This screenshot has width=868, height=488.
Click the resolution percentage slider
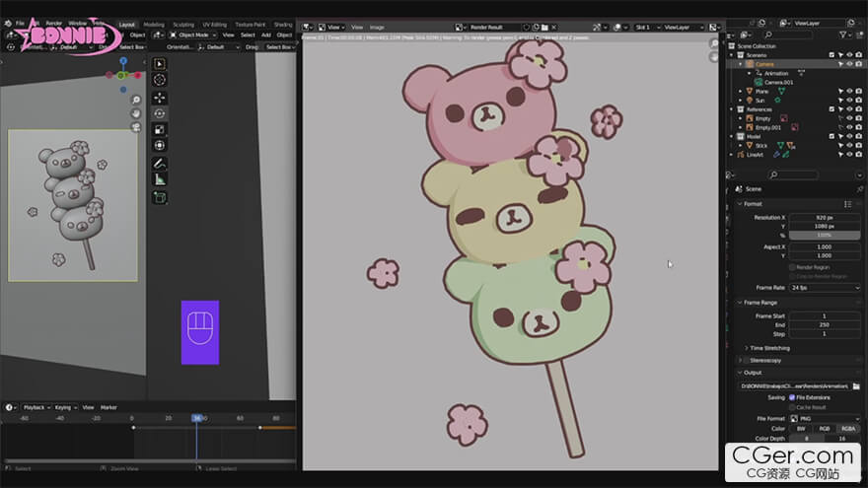coord(824,235)
